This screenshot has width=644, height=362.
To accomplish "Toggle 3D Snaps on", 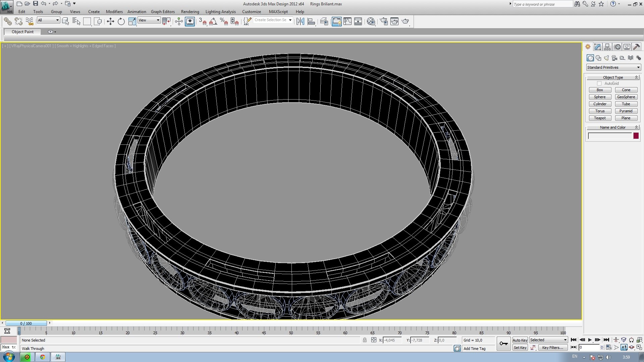I will [202, 21].
